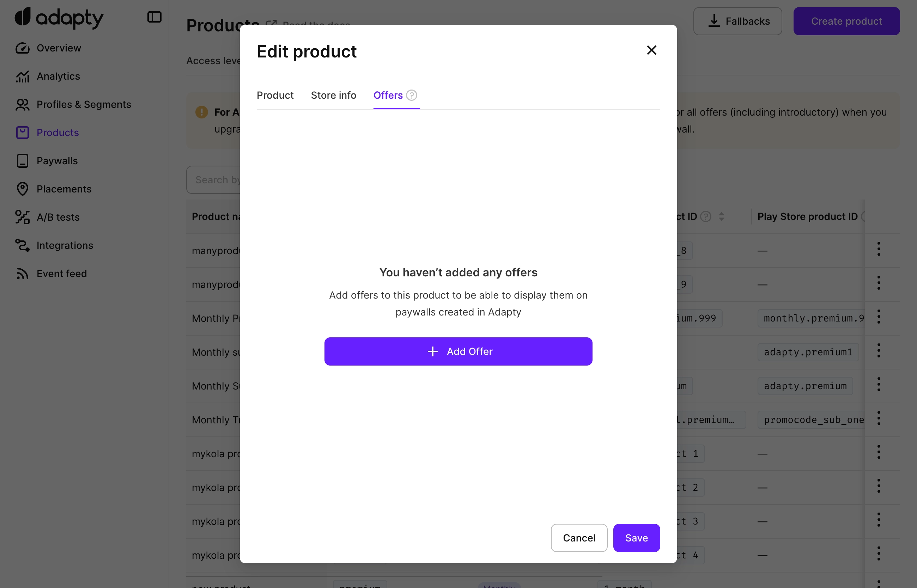Switch to the Store info tab
This screenshot has height=588, width=917.
[333, 95]
